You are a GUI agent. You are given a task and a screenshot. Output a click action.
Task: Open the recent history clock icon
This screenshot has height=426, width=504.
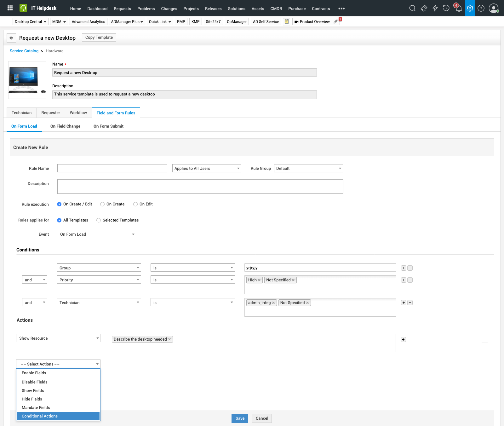[x=446, y=8]
